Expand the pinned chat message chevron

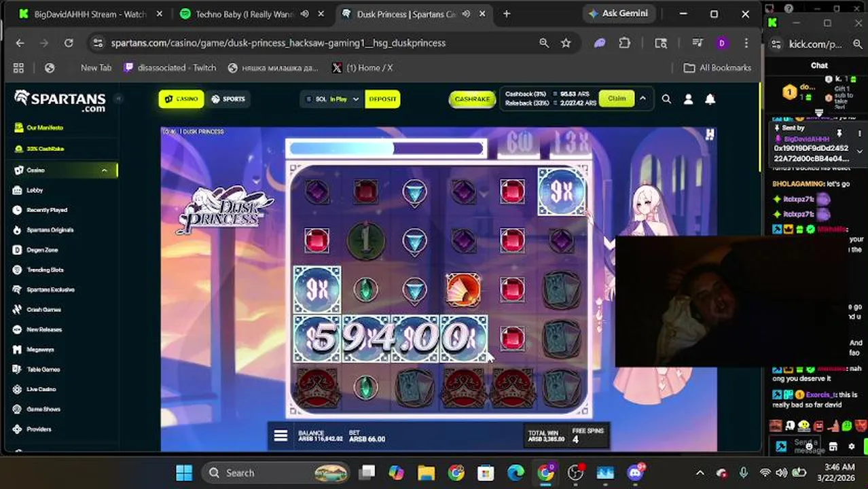(859, 151)
